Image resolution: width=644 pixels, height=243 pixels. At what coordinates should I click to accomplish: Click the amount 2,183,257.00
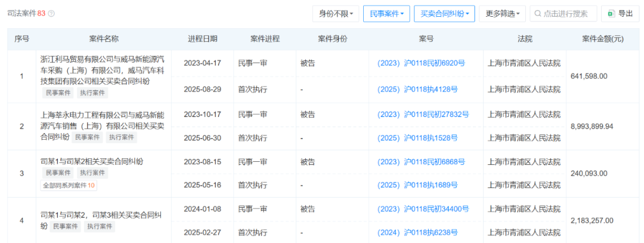click(x=592, y=221)
